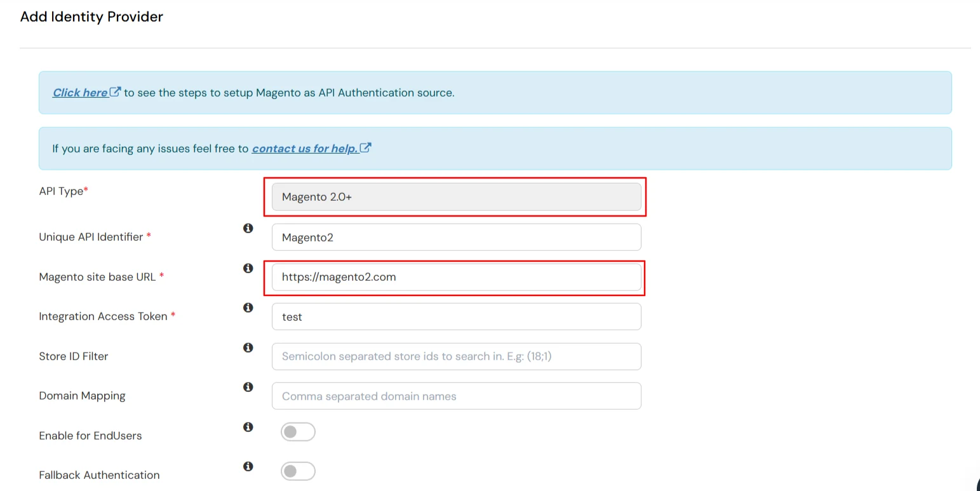The height and width of the screenshot is (491, 980).
Task: Click the info icon for Enable for EndUsers
Action: (248, 427)
